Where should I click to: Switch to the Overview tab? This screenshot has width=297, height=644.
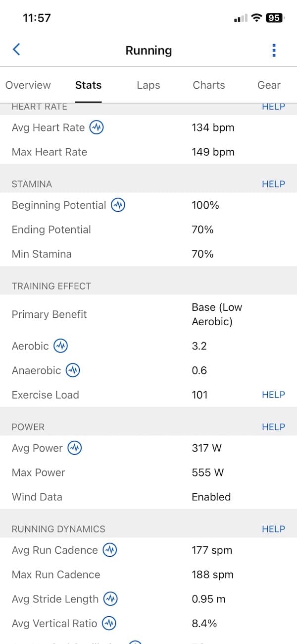(x=28, y=85)
